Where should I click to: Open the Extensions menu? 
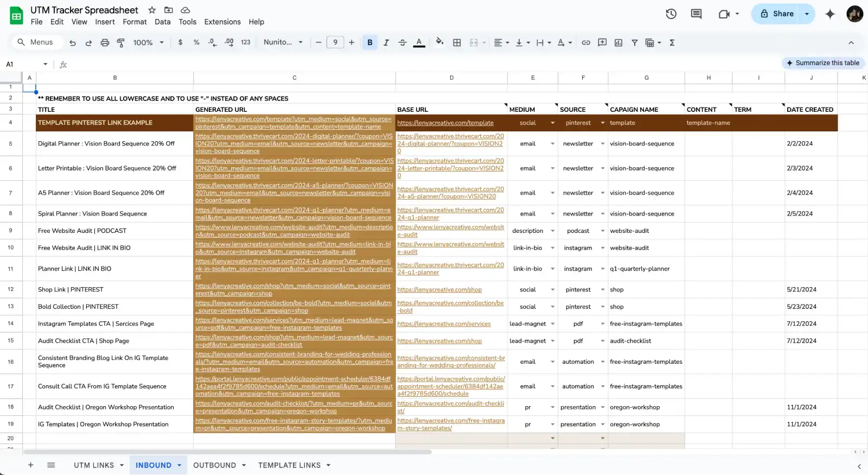click(x=222, y=22)
